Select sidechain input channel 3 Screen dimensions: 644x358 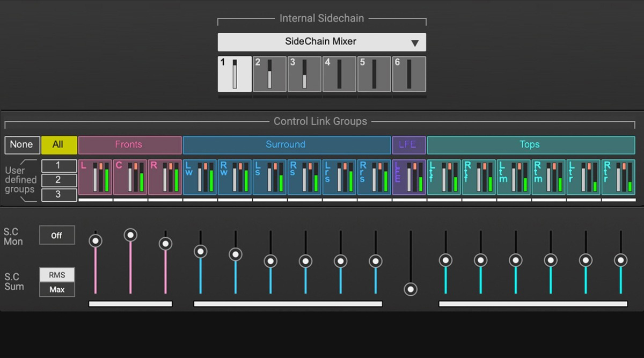coord(304,74)
